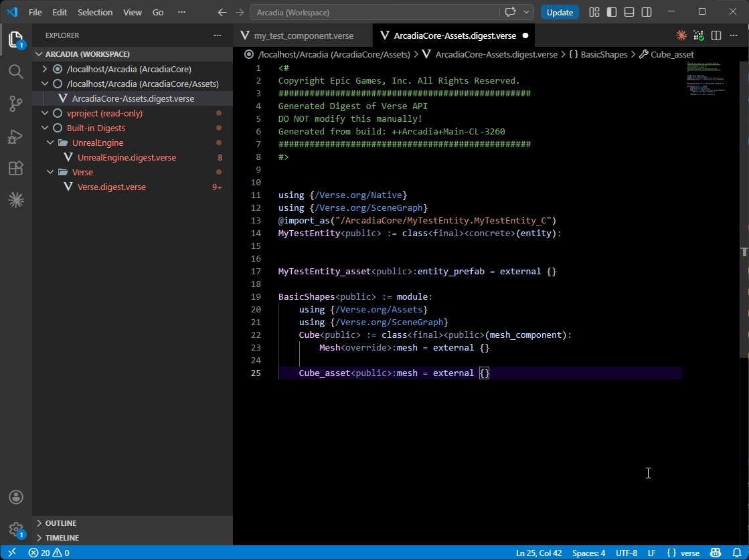Viewport: 749px width, 560px height.
Task: Open the problems indicator showing 20 errors
Action: coord(49,553)
